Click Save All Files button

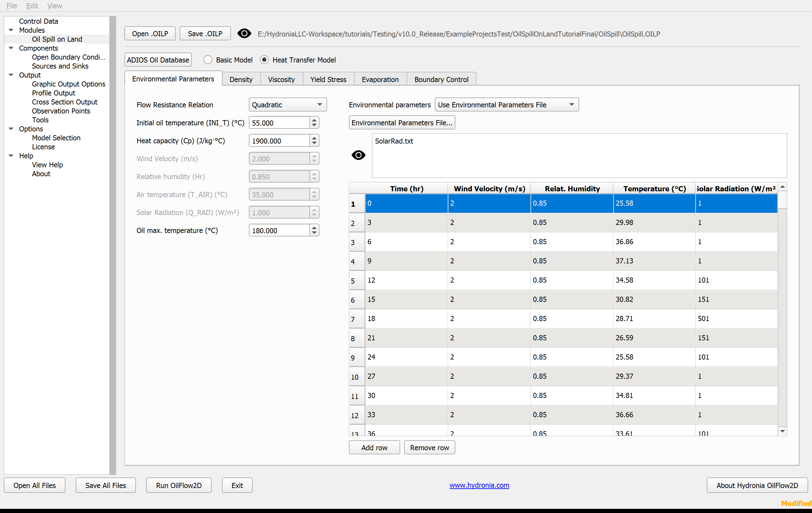[106, 485]
